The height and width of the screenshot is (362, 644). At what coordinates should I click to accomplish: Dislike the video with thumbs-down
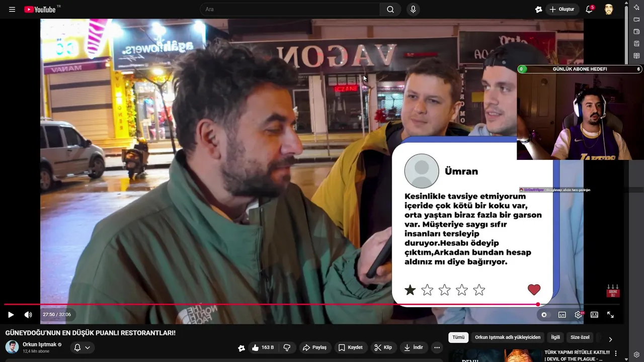pyautogui.click(x=287, y=347)
